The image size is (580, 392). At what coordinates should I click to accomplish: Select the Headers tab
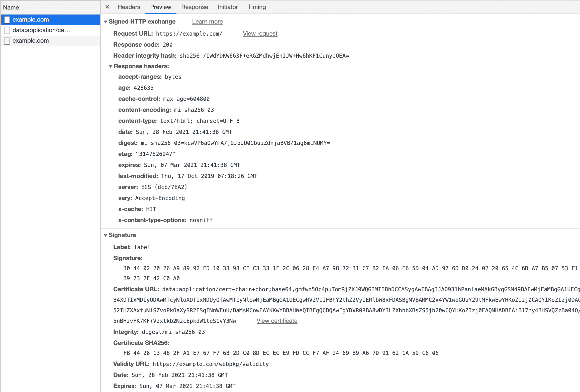(128, 7)
